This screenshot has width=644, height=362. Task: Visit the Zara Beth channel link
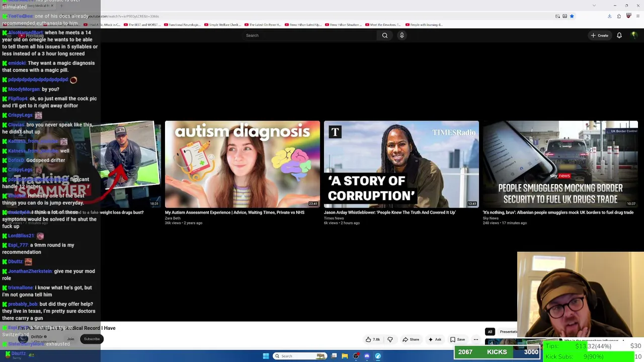pyautogui.click(x=173, y=218)
